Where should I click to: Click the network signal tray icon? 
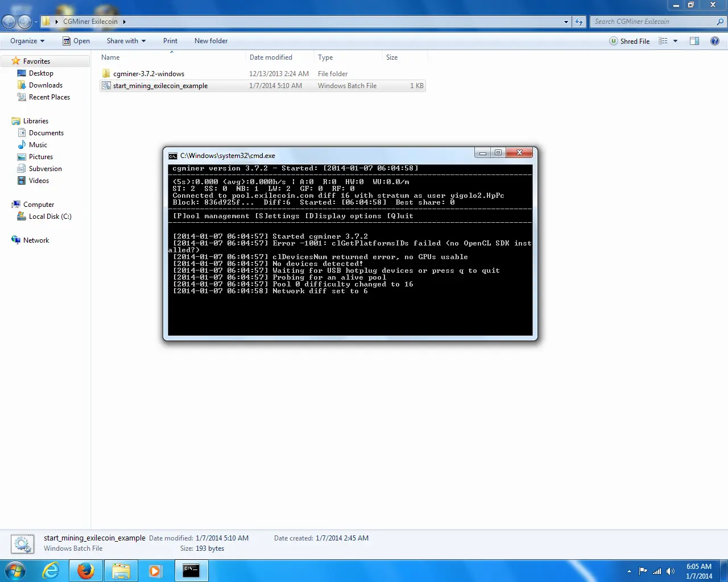(x=657, y=571)
